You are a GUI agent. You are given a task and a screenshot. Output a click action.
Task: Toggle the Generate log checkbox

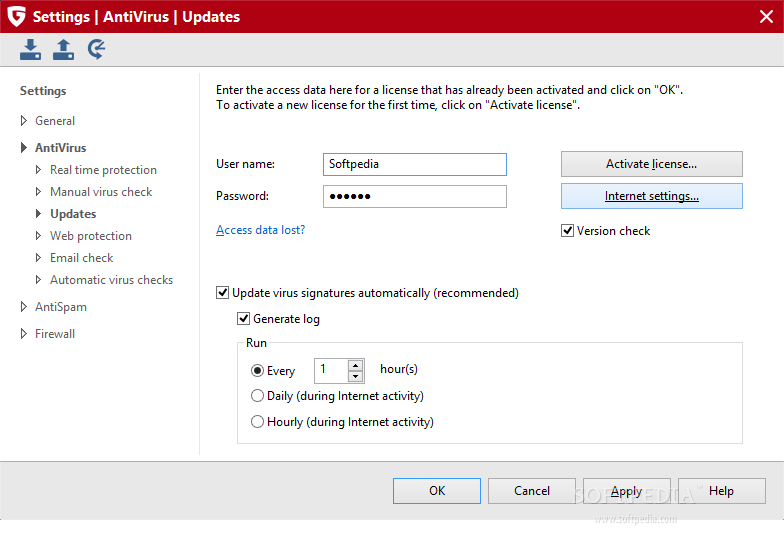(244, 318)
